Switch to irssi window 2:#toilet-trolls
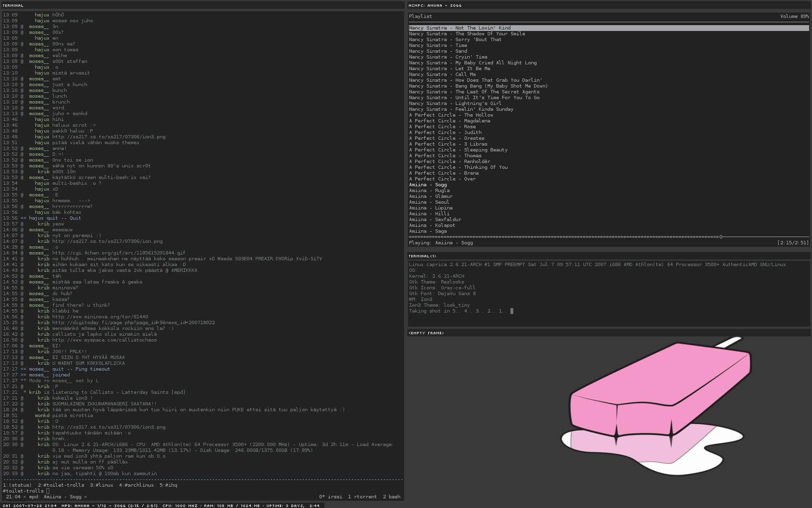The height and width of the screenshot is (508, 812). [x=61, y=485]
